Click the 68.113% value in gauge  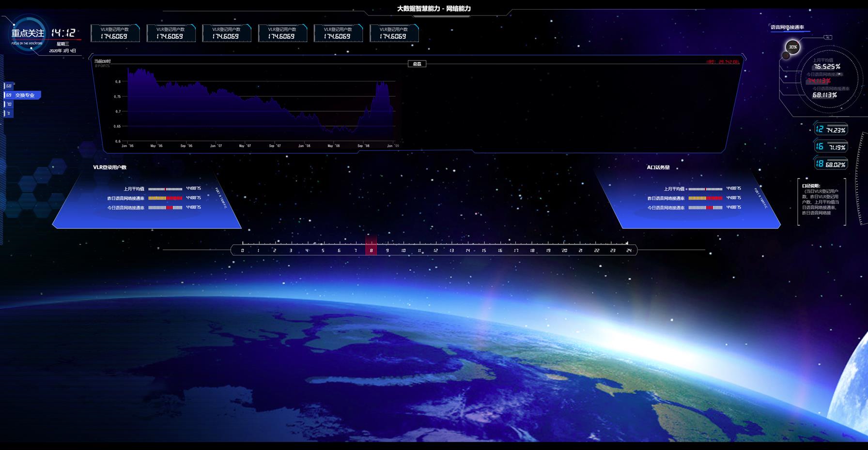click(825, 95)
